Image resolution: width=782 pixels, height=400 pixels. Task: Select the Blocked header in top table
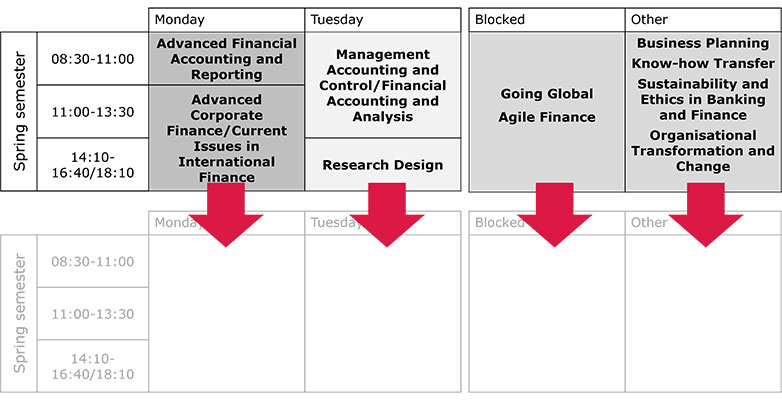[x=547, y=20]
